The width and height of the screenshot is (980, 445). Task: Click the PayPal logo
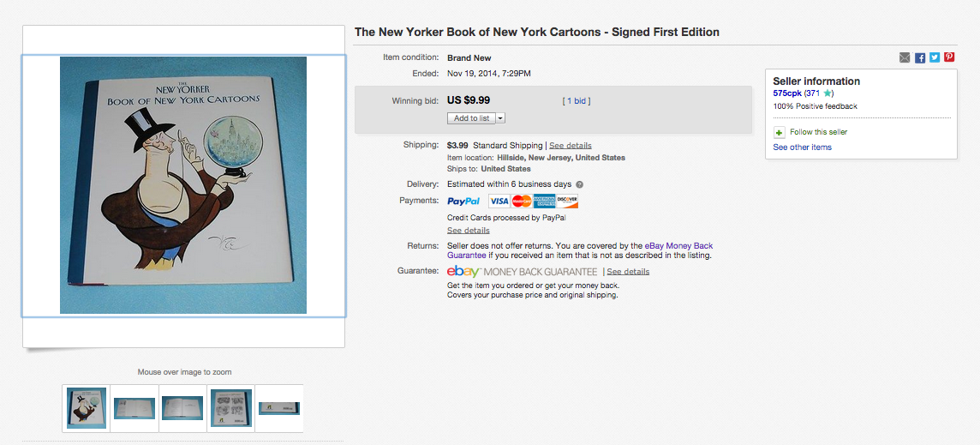[463, 201]
